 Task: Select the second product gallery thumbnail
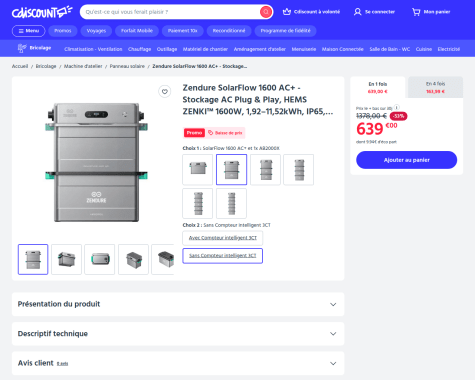click(x=66, y=259)
